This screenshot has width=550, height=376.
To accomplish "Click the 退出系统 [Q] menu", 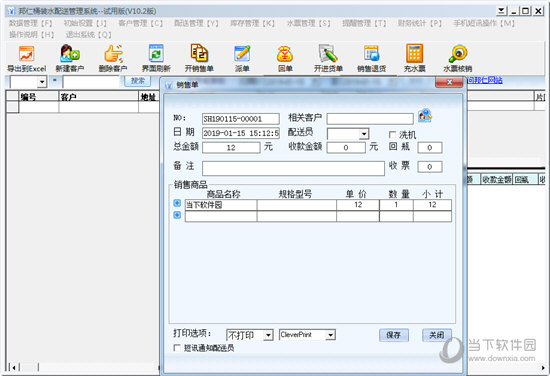I will click(x=88, y=35).
